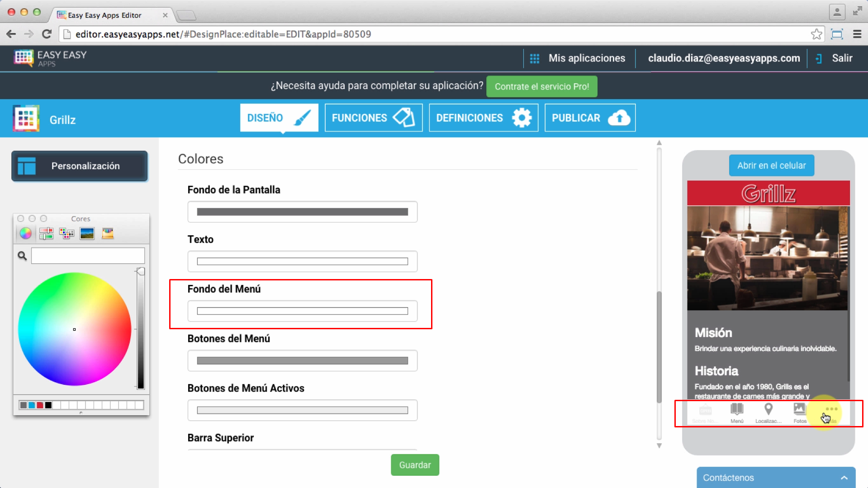
Task: Go to the PUBLICAR tab
Action: [589, 118]
